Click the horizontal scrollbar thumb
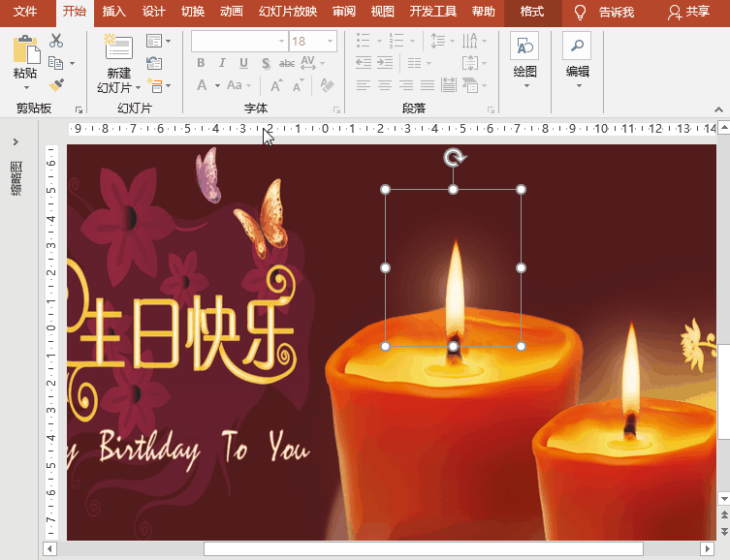The image size is (730, 560). [x=424, y=548]
